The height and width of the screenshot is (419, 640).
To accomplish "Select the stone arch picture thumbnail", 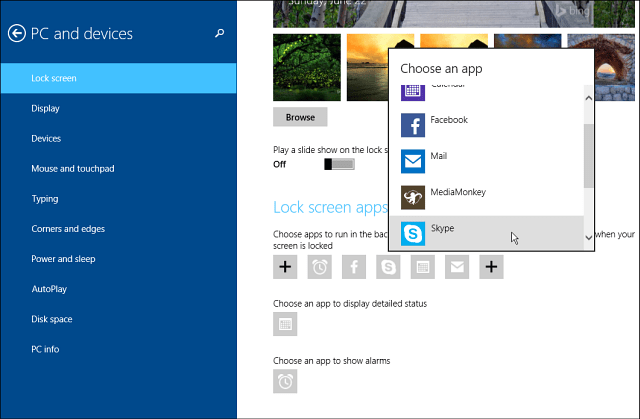I will click(615, 67).
